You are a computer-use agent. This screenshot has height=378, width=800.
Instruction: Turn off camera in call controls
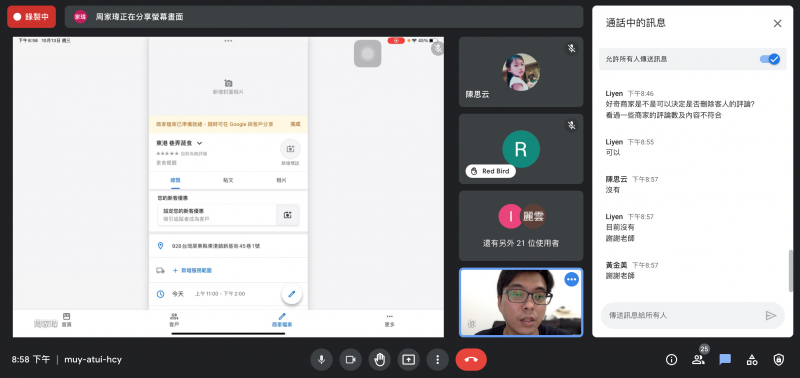pyautogui.click(x=351, y=360)
